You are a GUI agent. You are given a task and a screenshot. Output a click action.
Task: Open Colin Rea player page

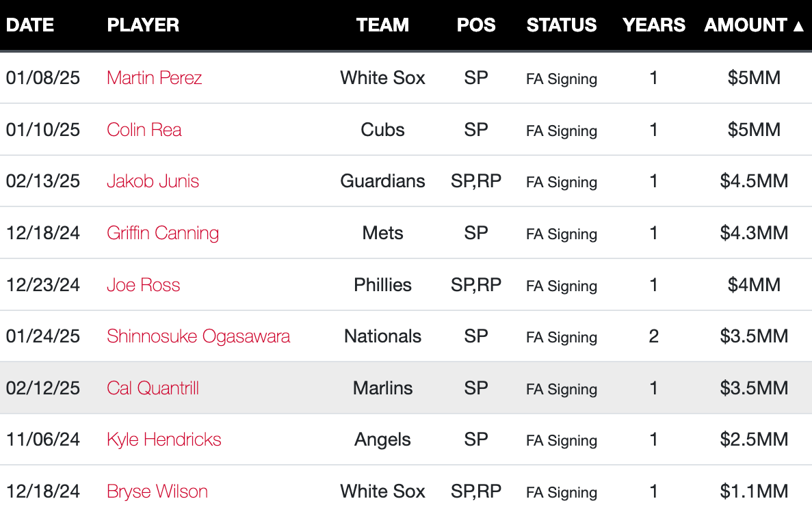144,129
